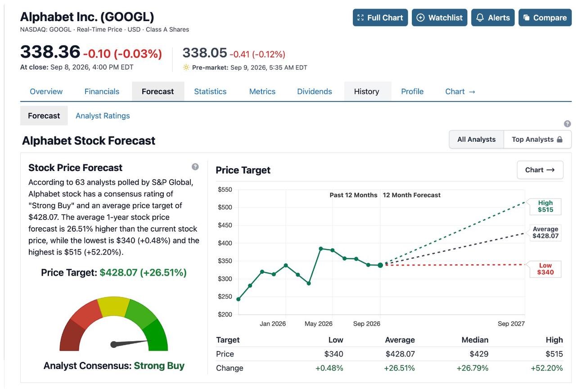Click the 12 Month Forecast chart label
The image size is (576, 392).
click(x=412, y=195)
